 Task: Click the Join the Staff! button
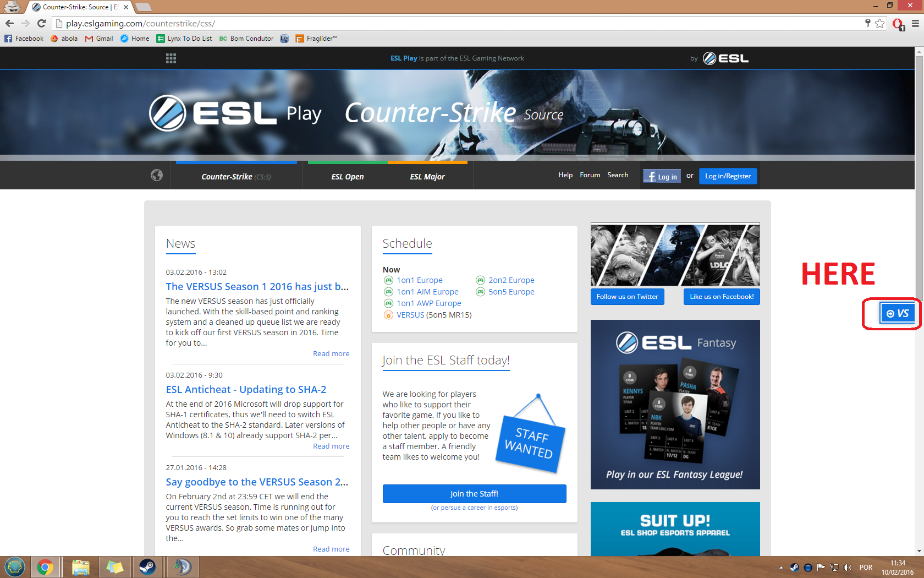click(x=475, y=494)
